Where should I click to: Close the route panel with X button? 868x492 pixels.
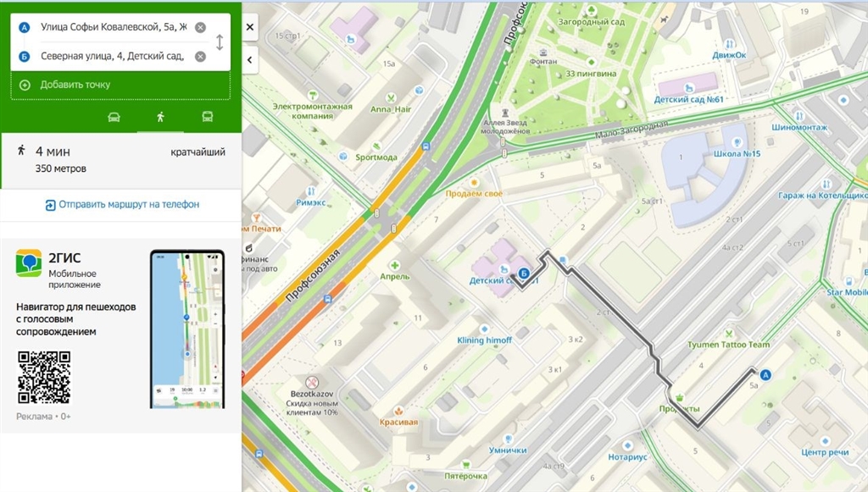(x=250, y=28)
